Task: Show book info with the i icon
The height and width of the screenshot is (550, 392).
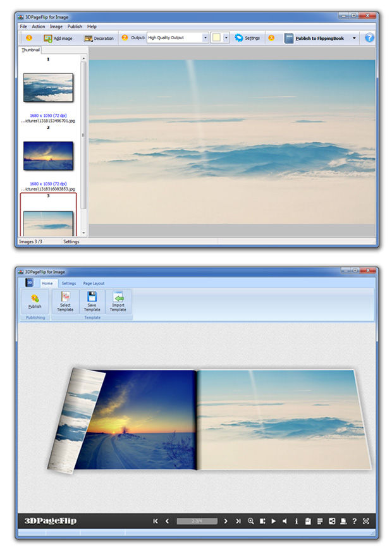Action: coord(297,522)
